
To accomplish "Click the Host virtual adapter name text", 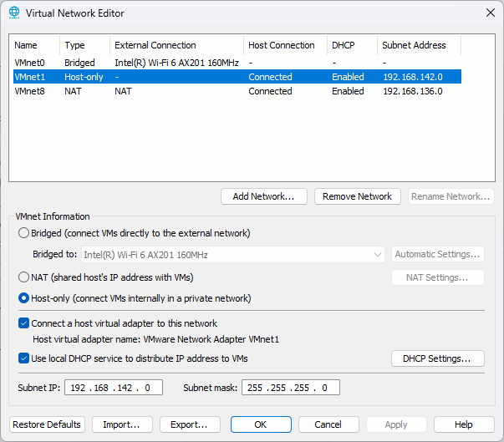I will [x=156, y=339].
